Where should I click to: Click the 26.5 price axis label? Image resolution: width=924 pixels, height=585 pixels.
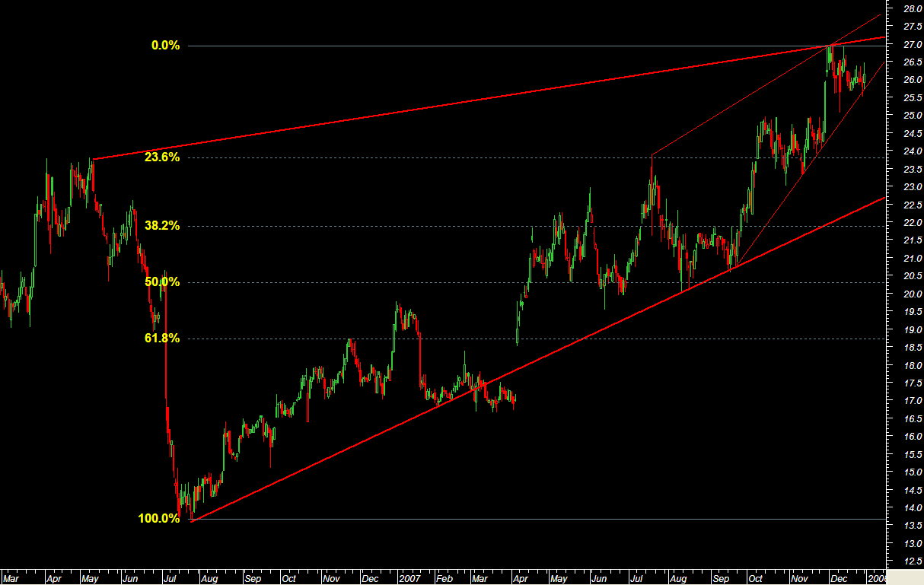(x=913, y=62)
